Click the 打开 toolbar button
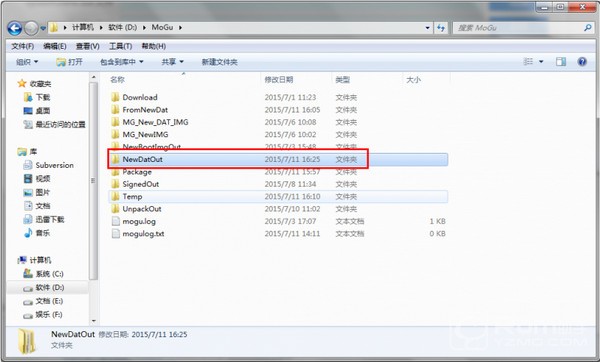Viewport: 600px width, 362px height. (69, 62)
